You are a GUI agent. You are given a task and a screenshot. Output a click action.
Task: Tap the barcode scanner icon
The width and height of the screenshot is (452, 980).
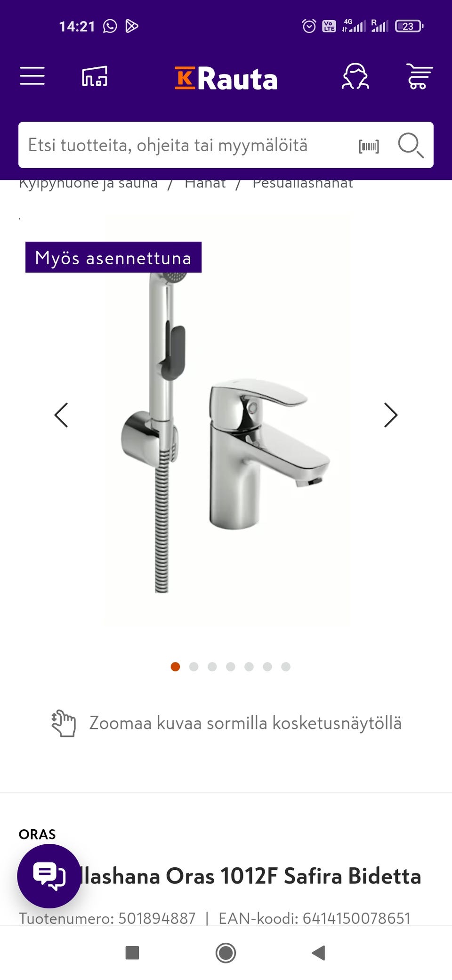coord(369,146)
